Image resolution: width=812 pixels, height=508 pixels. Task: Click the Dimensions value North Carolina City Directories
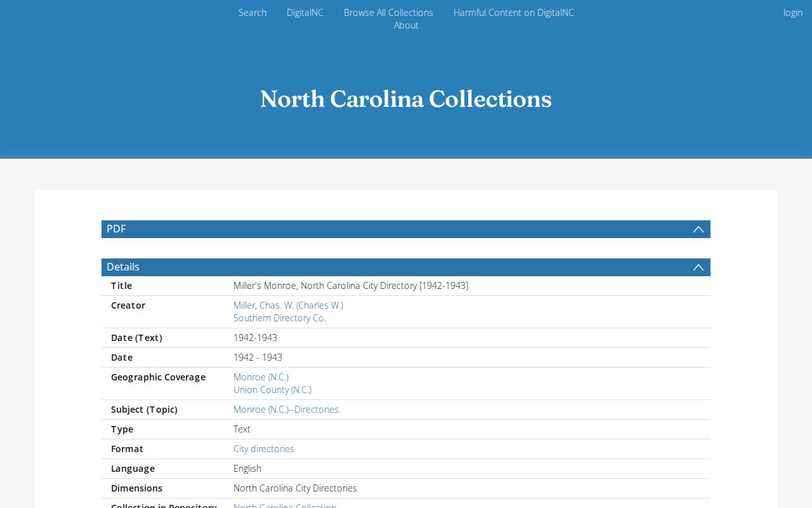pos(295,488)
